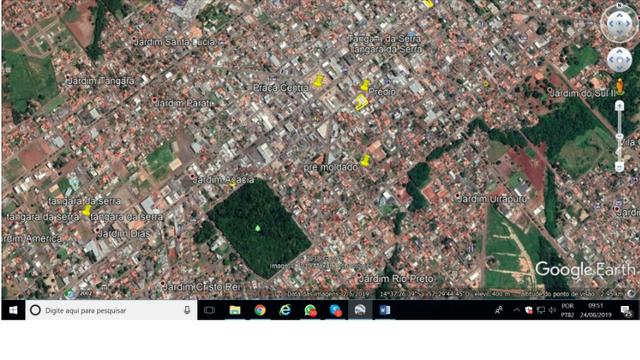This screenshot has height=360, width=640.
Task: Open Google Chrome from the taskbar
Action: click(x=260, y=311)
